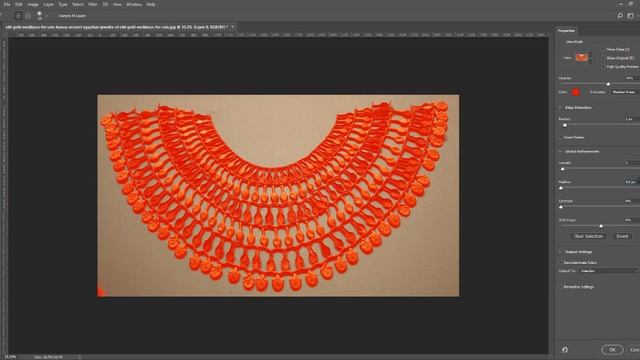The height and width of the screenshot is (360, 640).
Task: Open the View menu
Action: [x=117, y=4]
